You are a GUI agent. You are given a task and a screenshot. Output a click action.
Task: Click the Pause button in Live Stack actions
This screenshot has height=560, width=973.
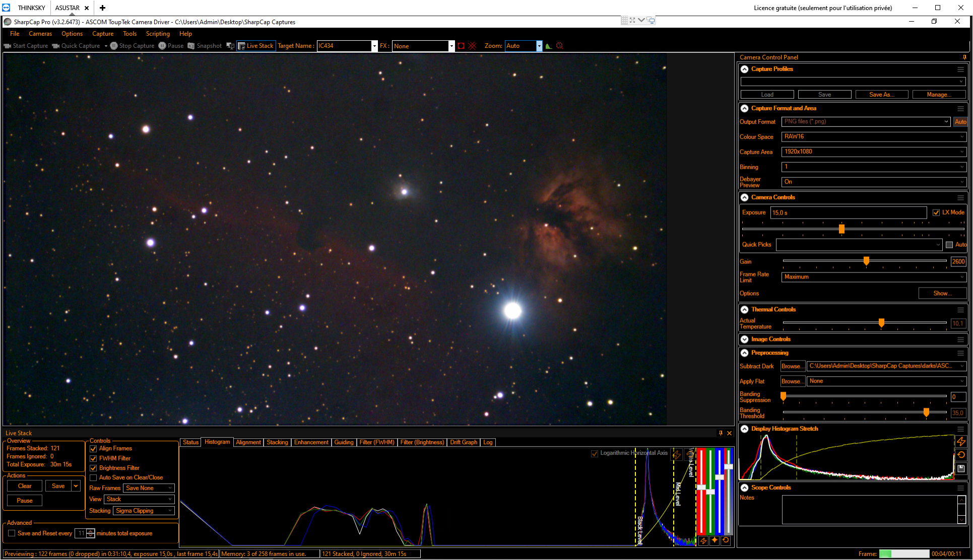[25, 501]
